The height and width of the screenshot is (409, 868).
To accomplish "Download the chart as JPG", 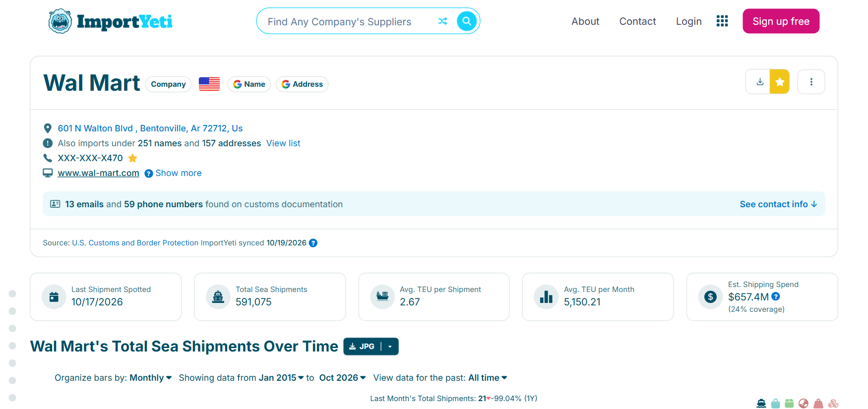I will coord(362,347).
